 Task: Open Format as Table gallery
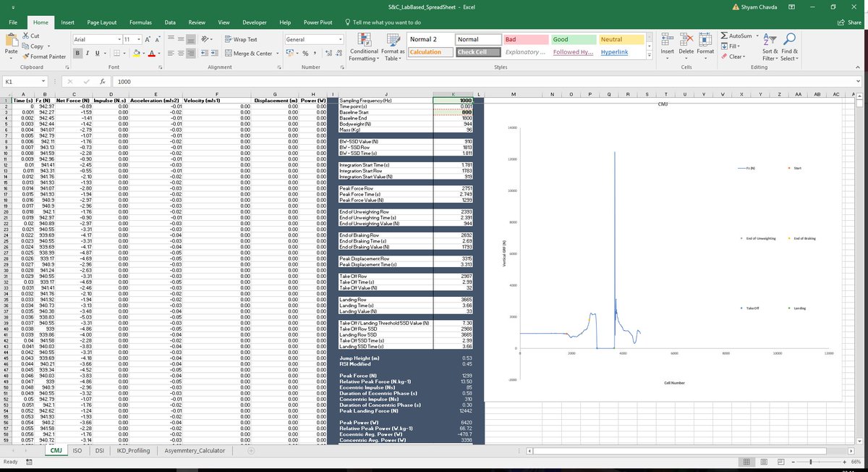(393, 46)
